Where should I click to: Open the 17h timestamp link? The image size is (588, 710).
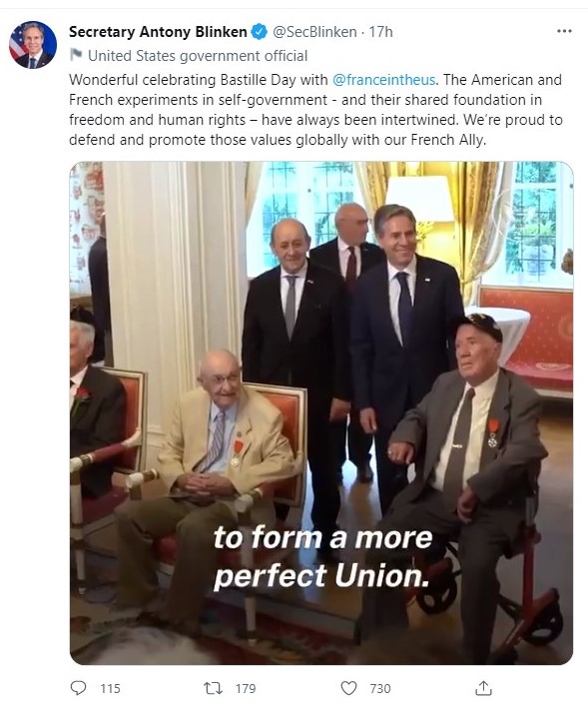pyautogui.click(x=380, y=32)
